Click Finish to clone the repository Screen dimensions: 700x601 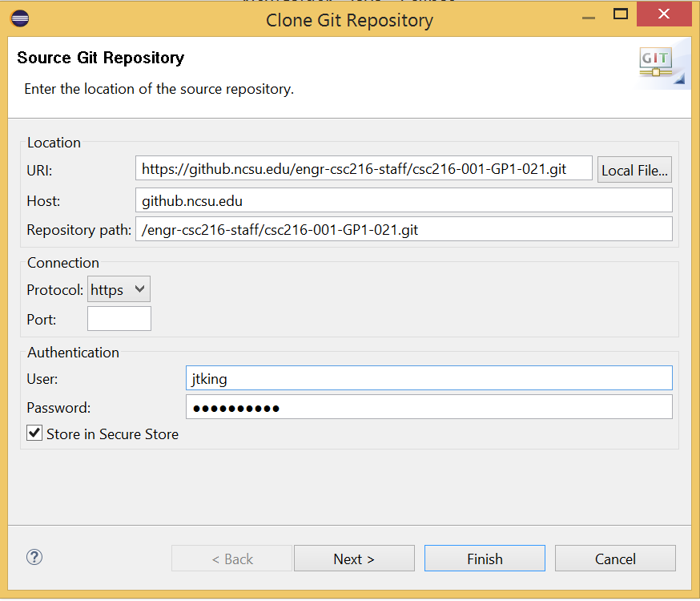pos(484,558)
